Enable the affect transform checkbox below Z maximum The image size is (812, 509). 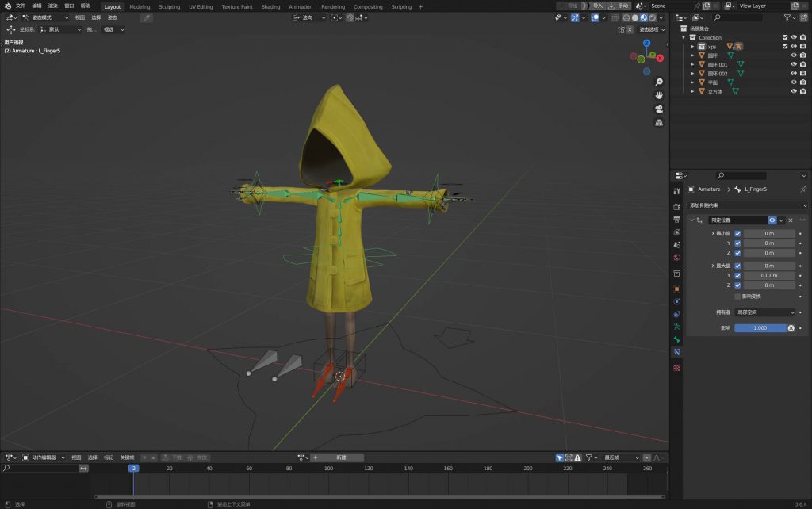point(737,297)
